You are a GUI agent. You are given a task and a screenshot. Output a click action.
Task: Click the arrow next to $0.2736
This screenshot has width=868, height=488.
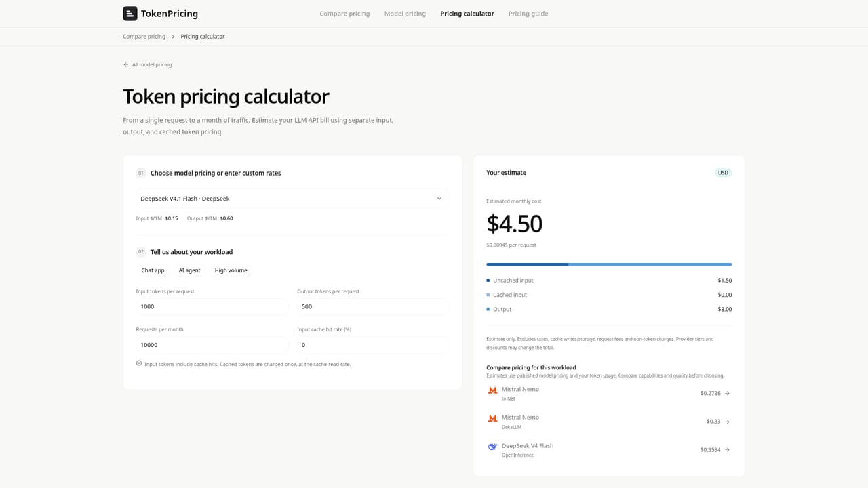[727, 393]
